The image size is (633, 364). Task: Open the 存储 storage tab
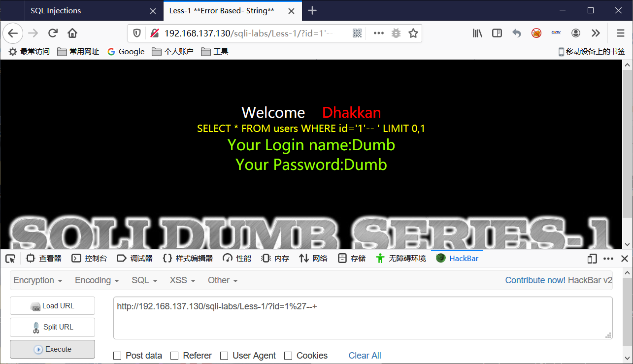352,258
